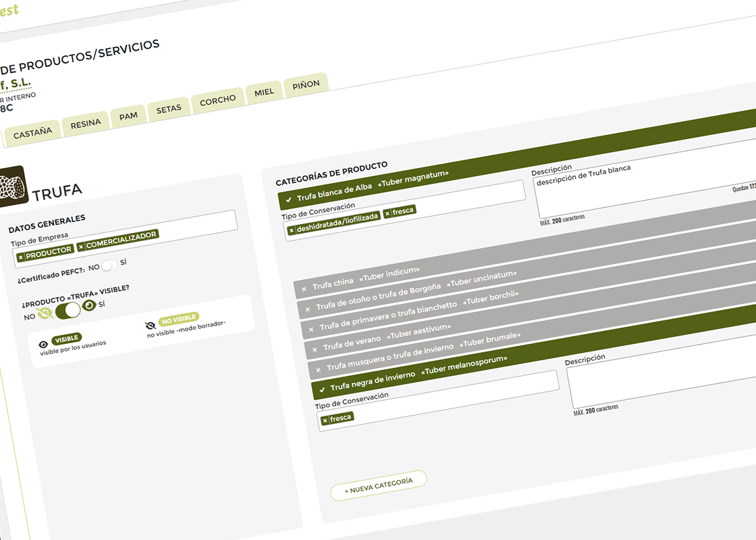
Task: Uncheck the Trufa blanca de Alba category
Action: pos(288,200)
